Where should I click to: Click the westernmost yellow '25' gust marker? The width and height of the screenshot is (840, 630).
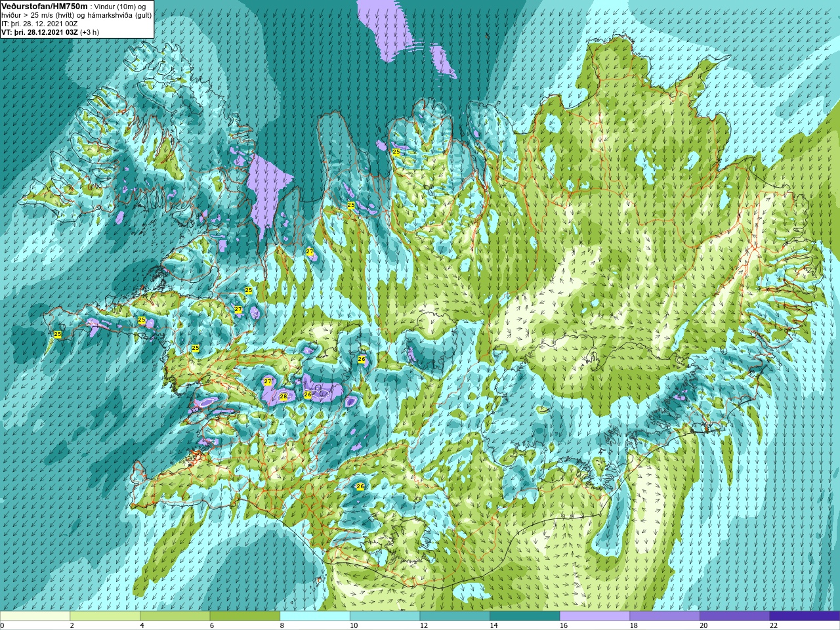click(58, 334)
